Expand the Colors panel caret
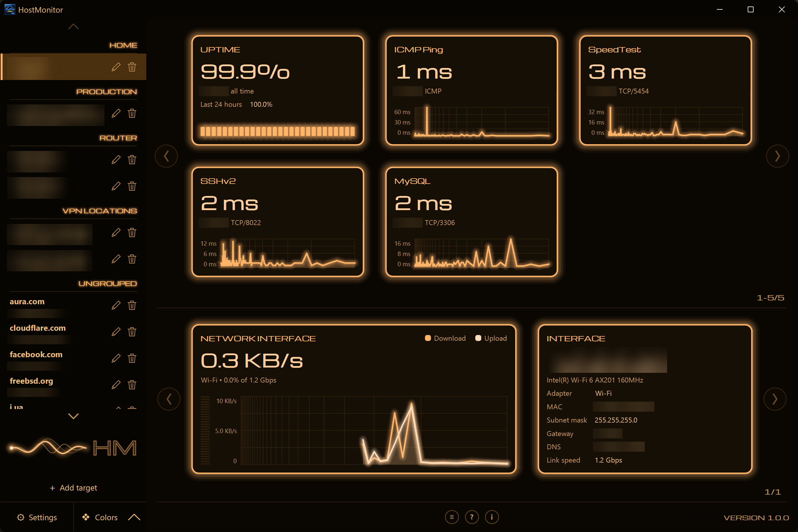 pyautogui.click(x=134, y=517)
